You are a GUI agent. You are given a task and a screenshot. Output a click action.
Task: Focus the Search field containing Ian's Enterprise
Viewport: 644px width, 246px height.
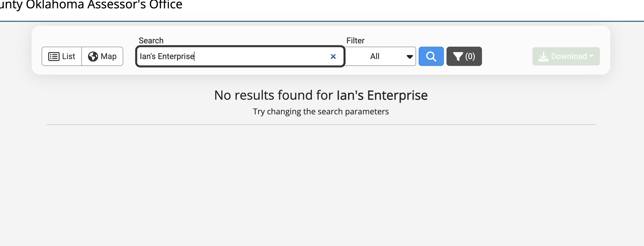[240, 56]
